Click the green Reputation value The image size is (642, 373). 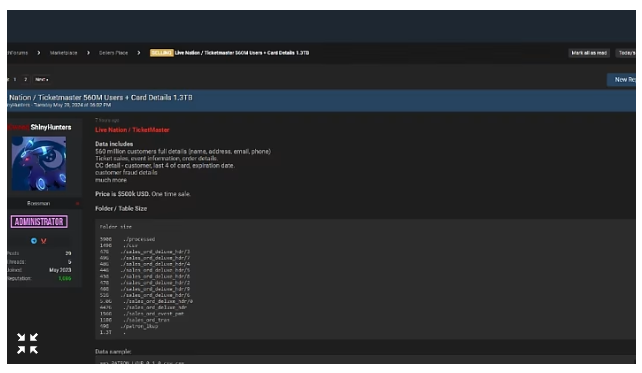coord(65,278)
